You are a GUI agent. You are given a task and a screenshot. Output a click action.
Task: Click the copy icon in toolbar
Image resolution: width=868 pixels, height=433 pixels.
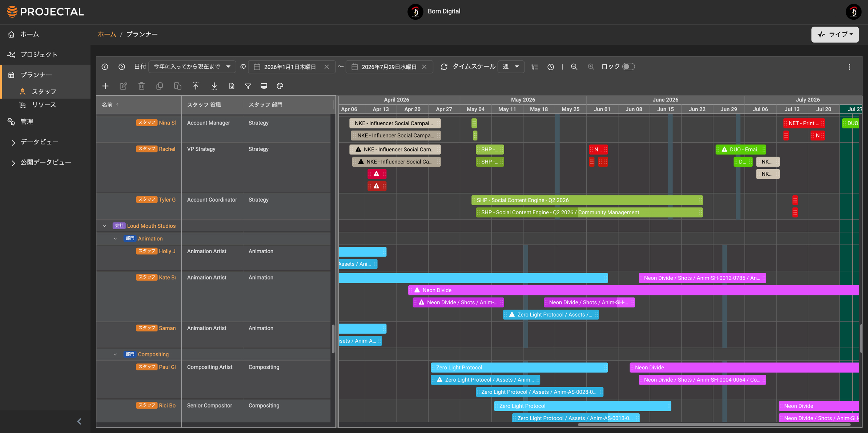click(x=160, y=86)
